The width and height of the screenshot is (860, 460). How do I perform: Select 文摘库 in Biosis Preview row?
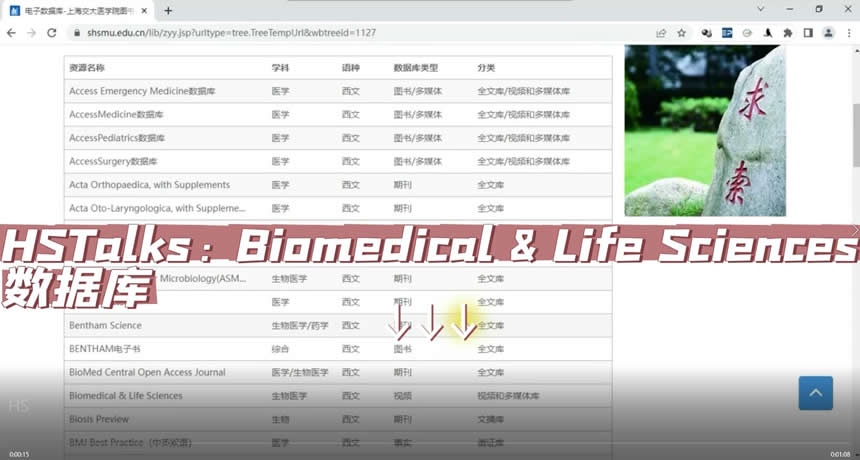click(490, 419)
